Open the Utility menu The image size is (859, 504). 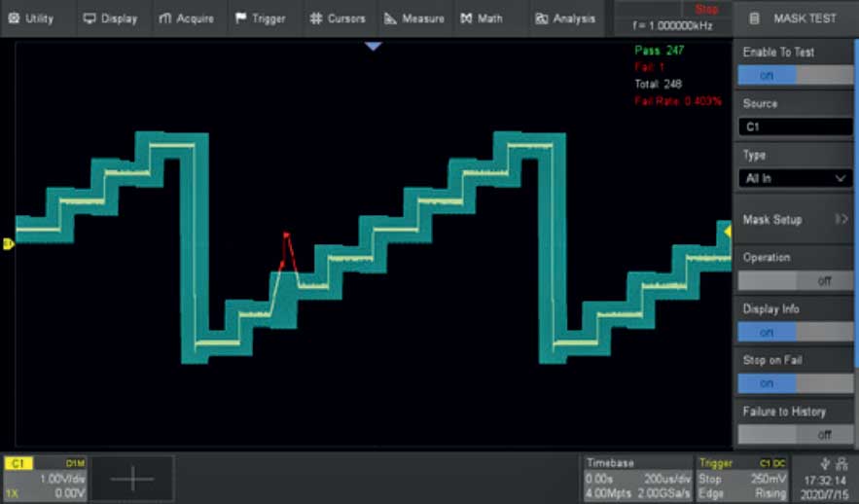pos(32,18)
